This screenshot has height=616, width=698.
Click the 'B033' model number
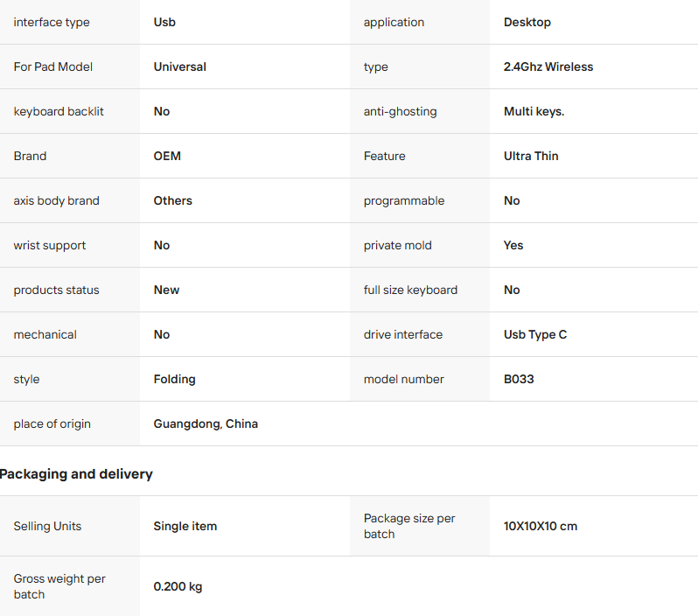click(519, 379)
